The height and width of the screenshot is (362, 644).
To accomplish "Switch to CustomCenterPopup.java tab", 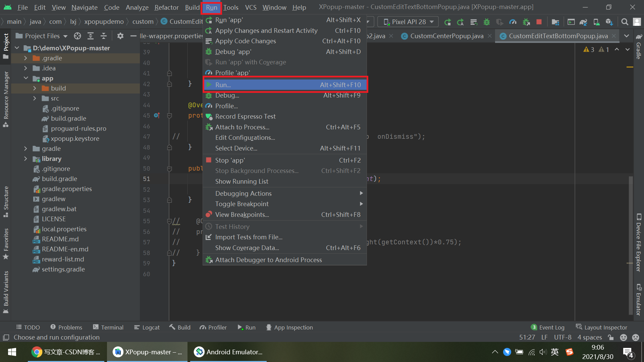I will 446,36.
